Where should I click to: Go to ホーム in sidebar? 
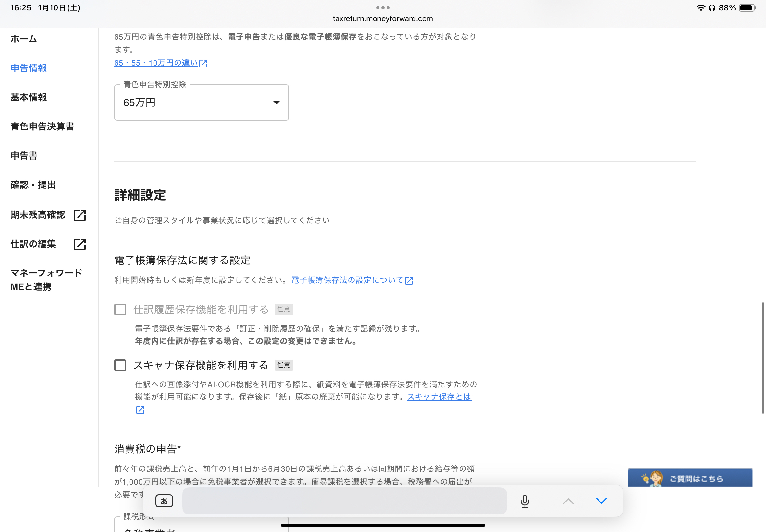pos(24,39)
